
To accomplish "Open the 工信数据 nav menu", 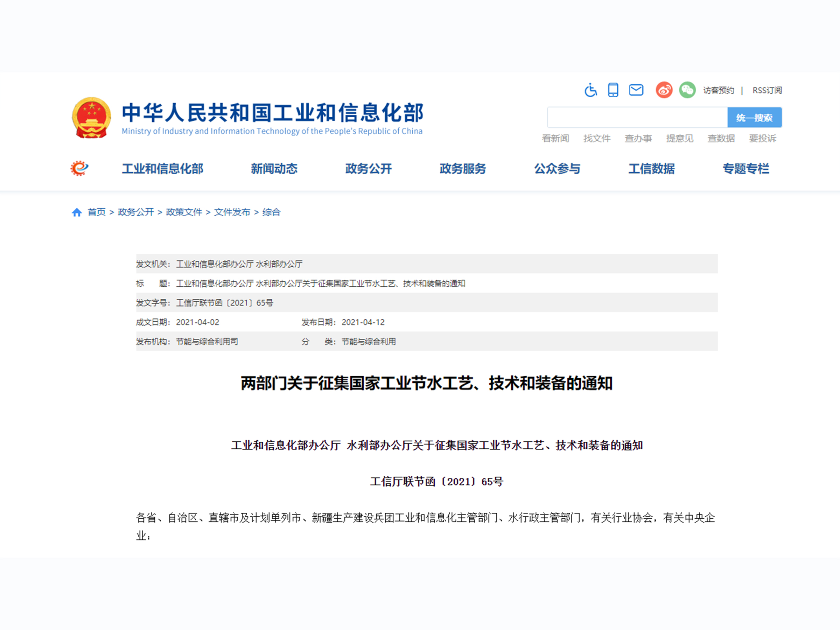I will pyautogui.click(x=652, y=168).
